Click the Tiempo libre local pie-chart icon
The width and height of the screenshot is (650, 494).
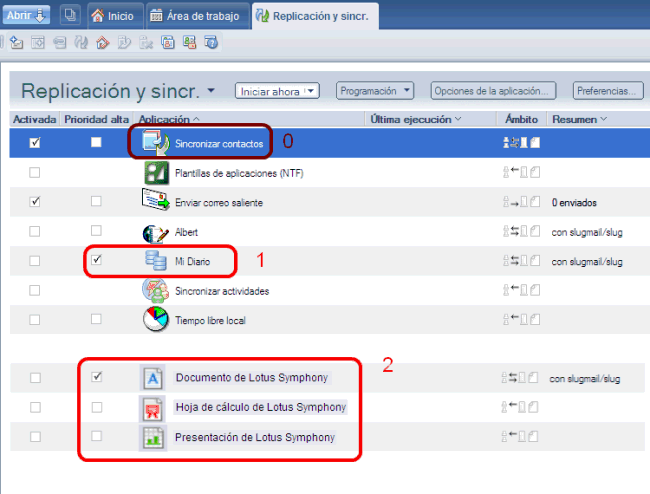(155, 319)
